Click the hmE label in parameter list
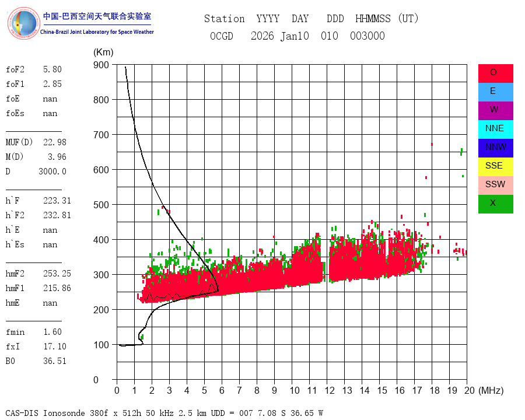This screenshot has height=420, width=525. coord(13,303)
